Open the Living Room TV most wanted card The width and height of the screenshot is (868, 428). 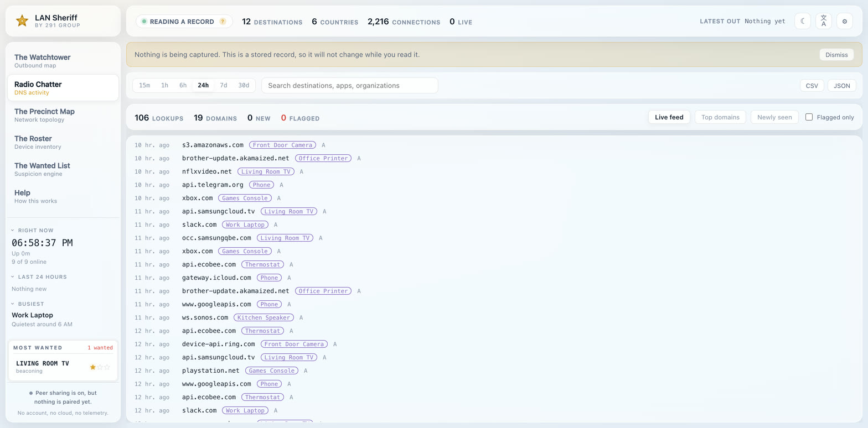[x=63, y=367]
